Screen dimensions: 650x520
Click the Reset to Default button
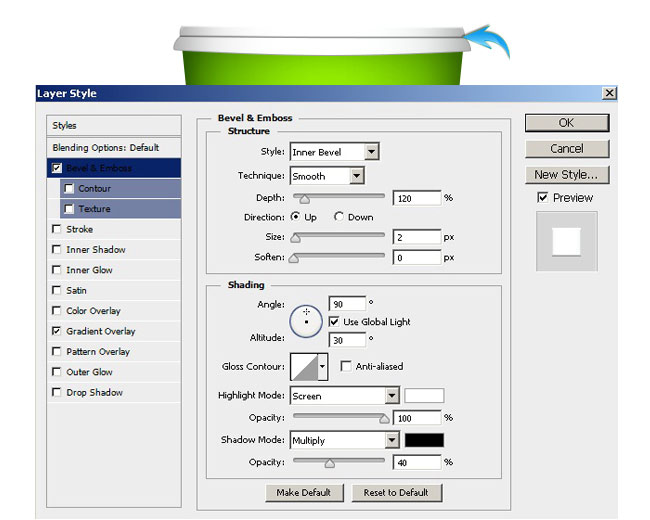(396, 492)
